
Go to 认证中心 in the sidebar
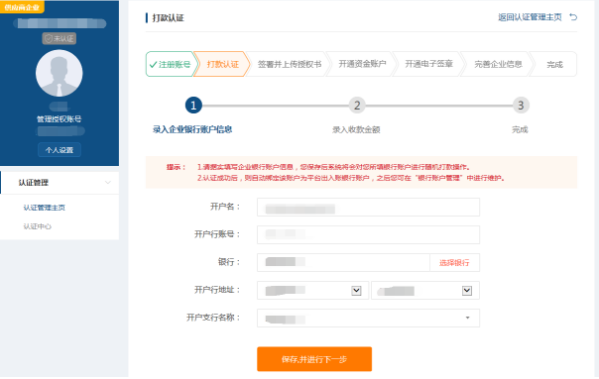tap(37, 227)
